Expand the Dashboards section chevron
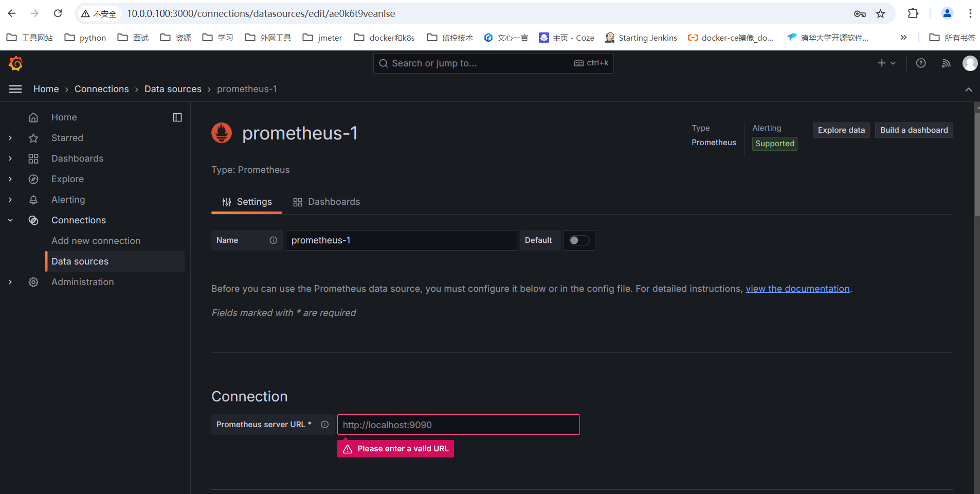This screenshot has height=494, width=980. point(10,158)
